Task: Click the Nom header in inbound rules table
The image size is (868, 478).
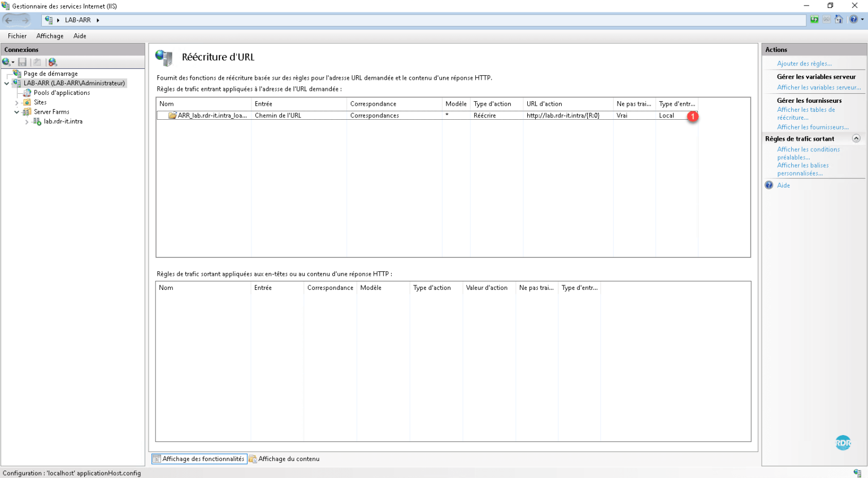Action: click(x=204, y=104)
